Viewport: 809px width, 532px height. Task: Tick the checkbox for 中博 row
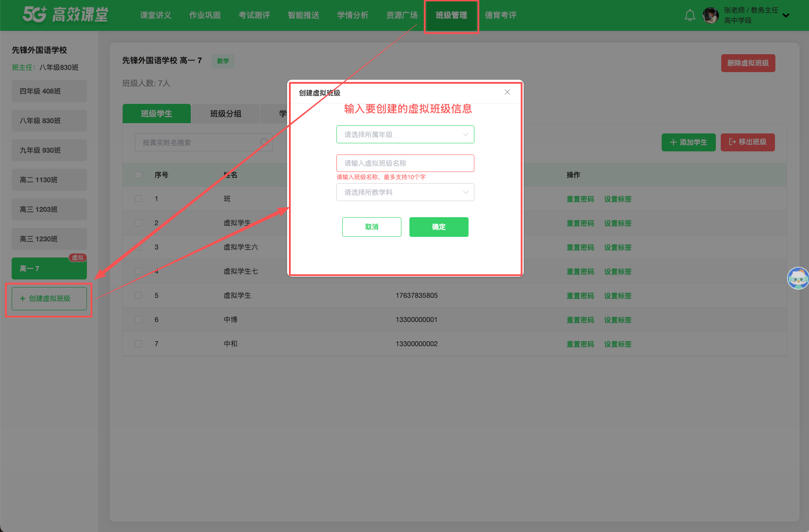tap(138, 320)
